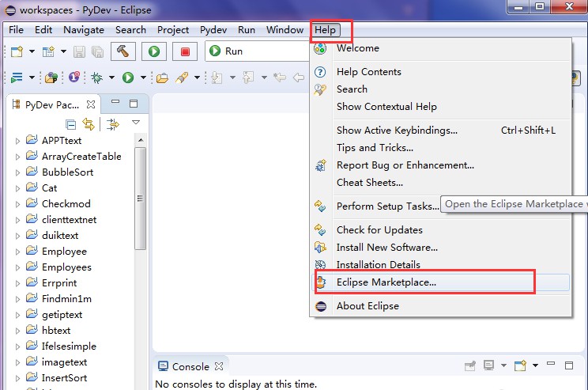The width and height of the screenshot is (588, 390).
Task: Choose Installation Details entry
Action: click(x=441, y=265)
